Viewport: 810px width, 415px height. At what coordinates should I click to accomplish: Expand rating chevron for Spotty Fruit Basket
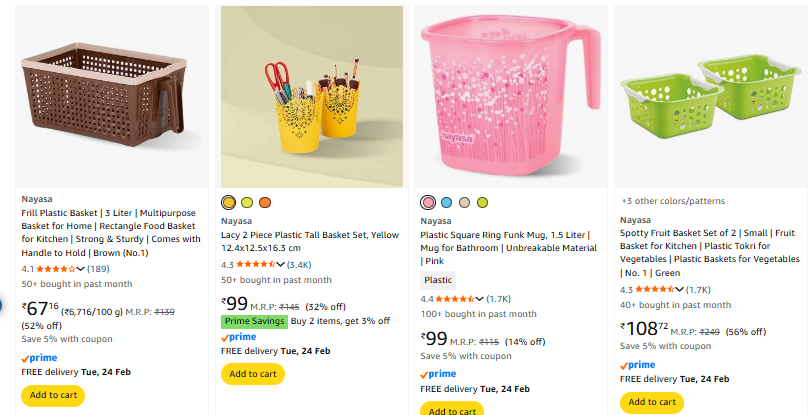click(x=679, y=290)
